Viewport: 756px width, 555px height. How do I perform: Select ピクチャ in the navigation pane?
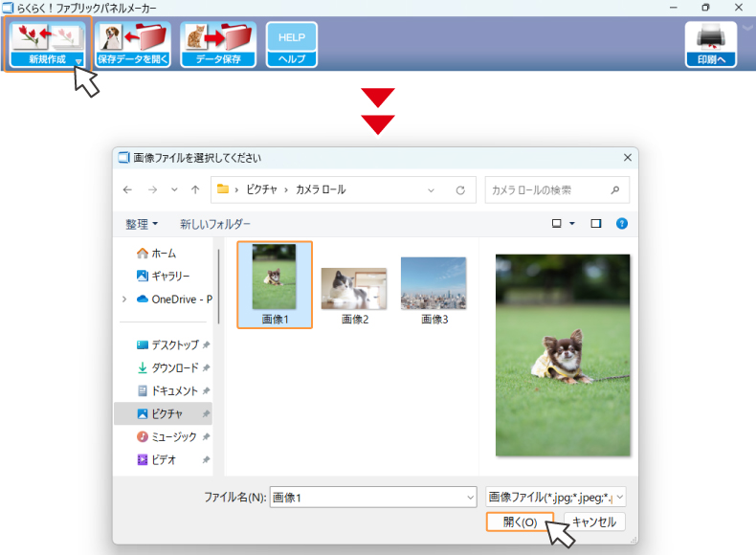[163, 413]
